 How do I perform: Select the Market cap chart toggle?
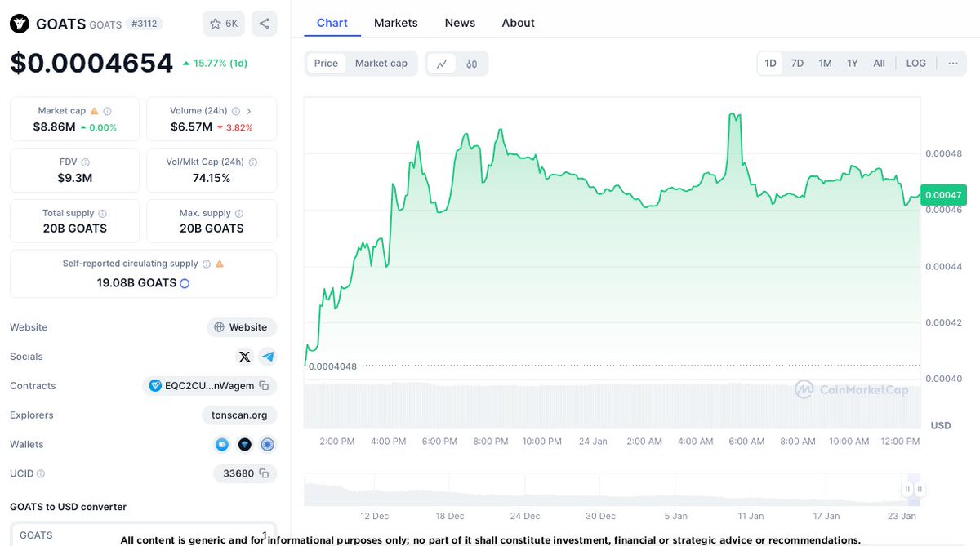(381, 64)
